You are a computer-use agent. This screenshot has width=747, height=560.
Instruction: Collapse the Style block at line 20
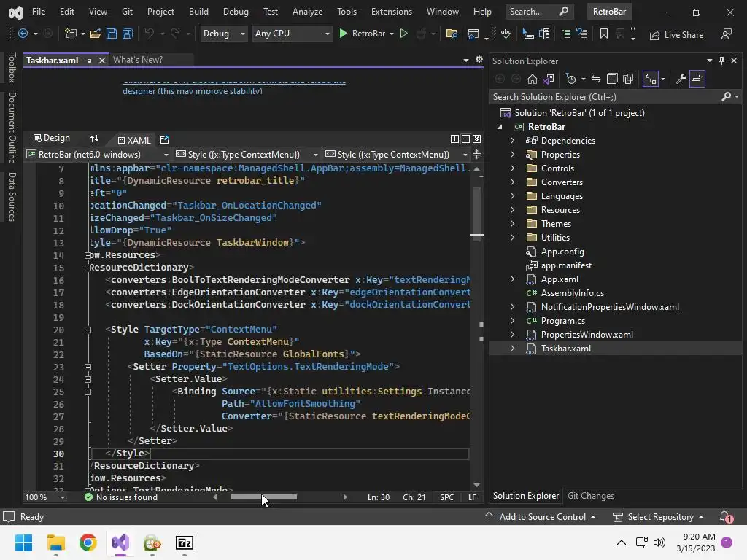pos(88,330)
